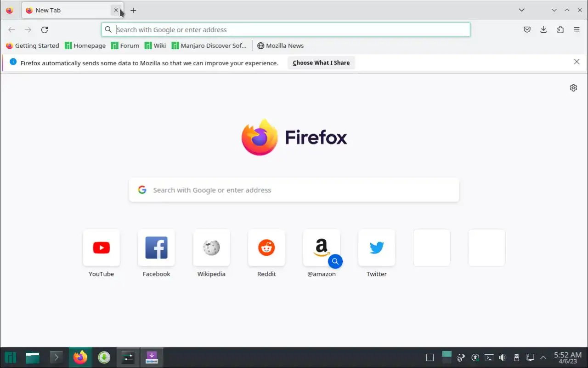Click Choose What I Share button
This screenshot has height=368, width=588.
[321, 63]
